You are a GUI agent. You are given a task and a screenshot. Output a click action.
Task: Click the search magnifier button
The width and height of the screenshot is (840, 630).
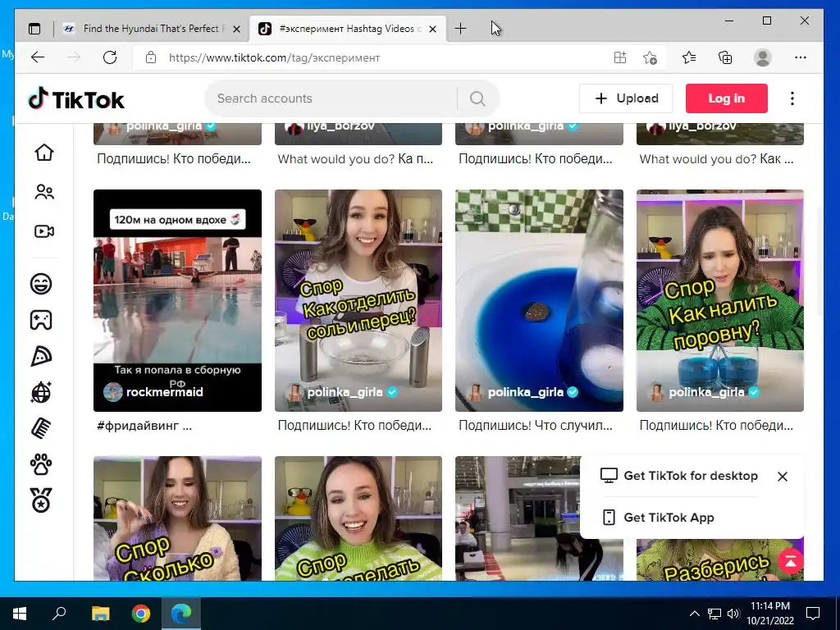477,98
